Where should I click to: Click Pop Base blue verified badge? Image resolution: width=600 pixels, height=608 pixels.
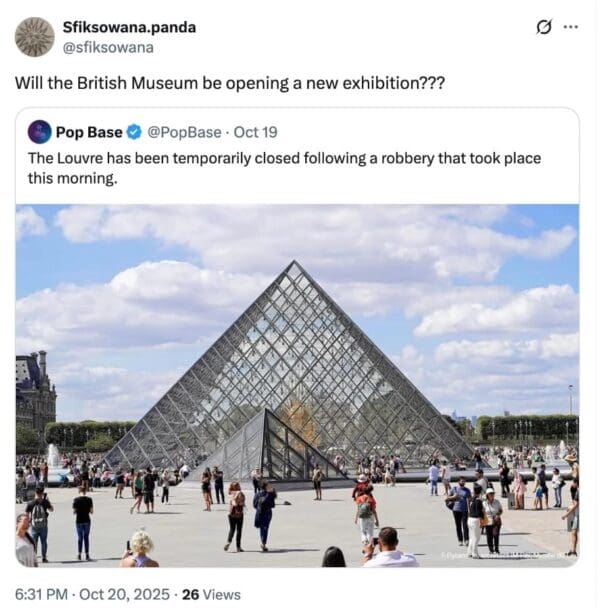tap(135, 132)
